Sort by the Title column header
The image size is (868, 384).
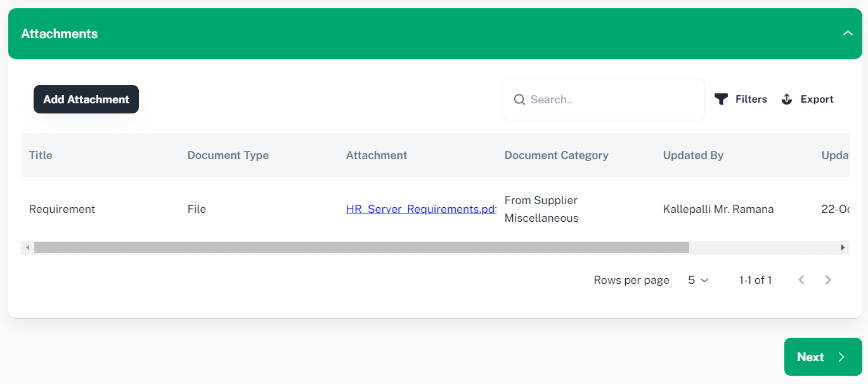(x=41, y=155)
